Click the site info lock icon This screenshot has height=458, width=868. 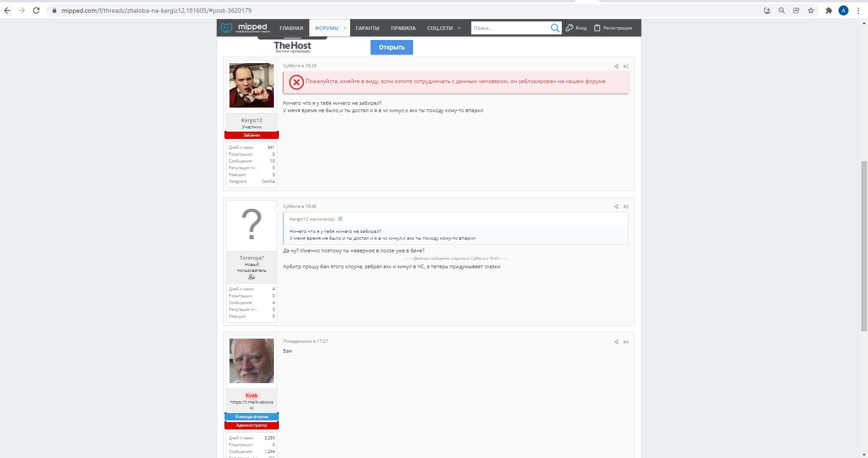tap(54, 10)
